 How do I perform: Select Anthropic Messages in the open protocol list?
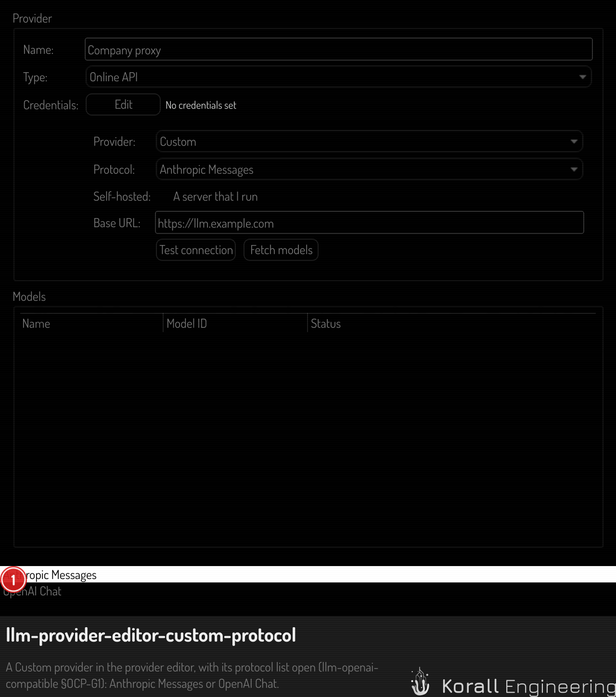pos(308,575)
